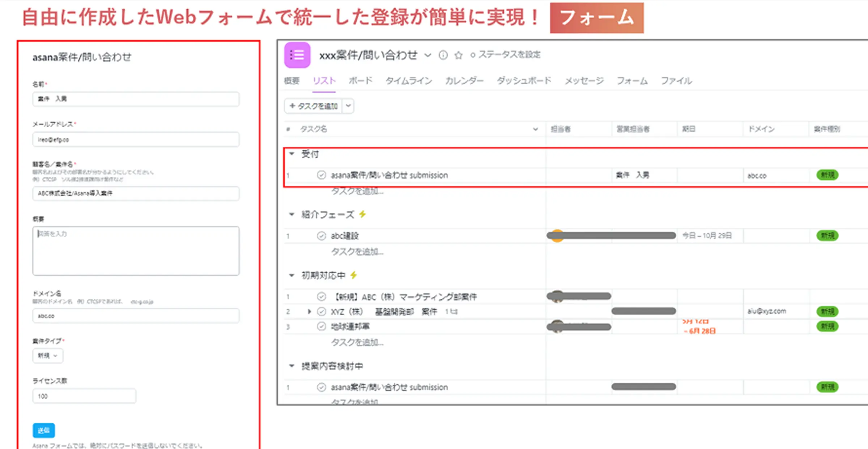Screen dimensions: 868x449
Task: Open タスク名 column header dropdown arrow
Action: [535, 129]
